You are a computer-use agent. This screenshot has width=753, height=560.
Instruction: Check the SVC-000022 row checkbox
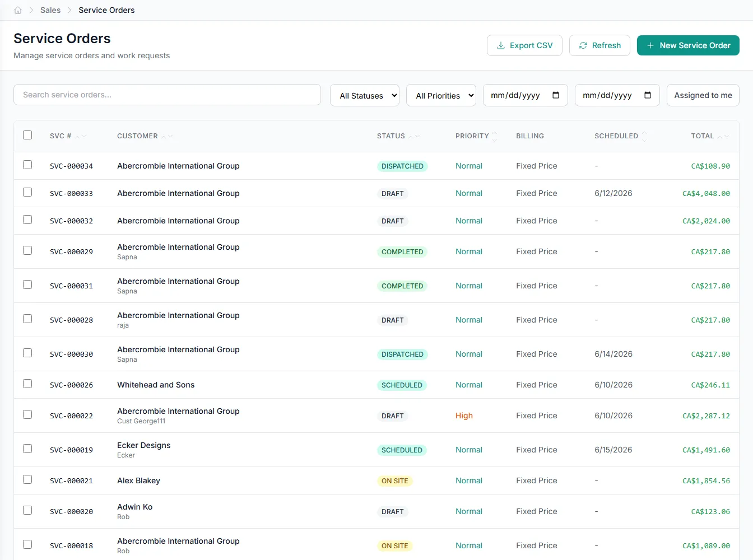27,414
